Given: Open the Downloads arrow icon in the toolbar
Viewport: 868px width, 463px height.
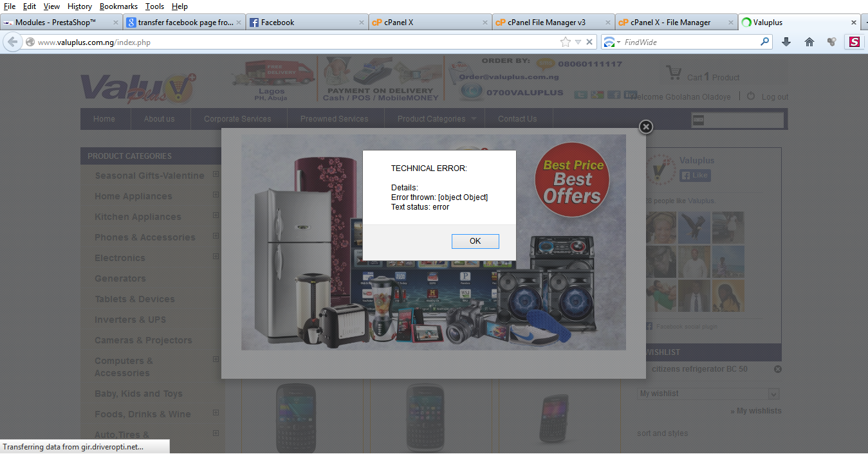Looking at the screenshot, I should coord(786,42).
